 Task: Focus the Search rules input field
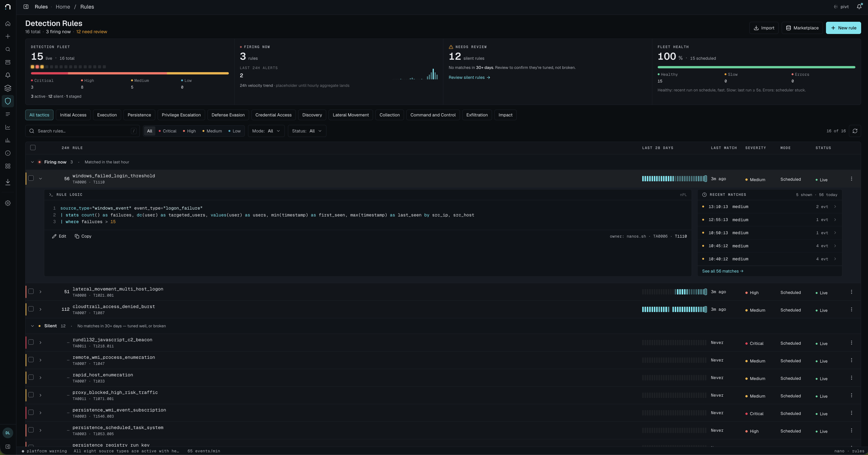tap(83, 131)
